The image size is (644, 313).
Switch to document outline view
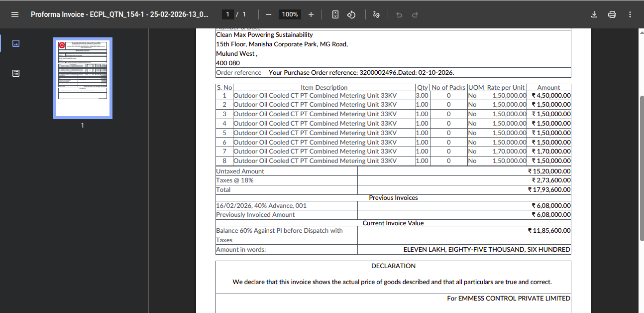click(16, 73)
